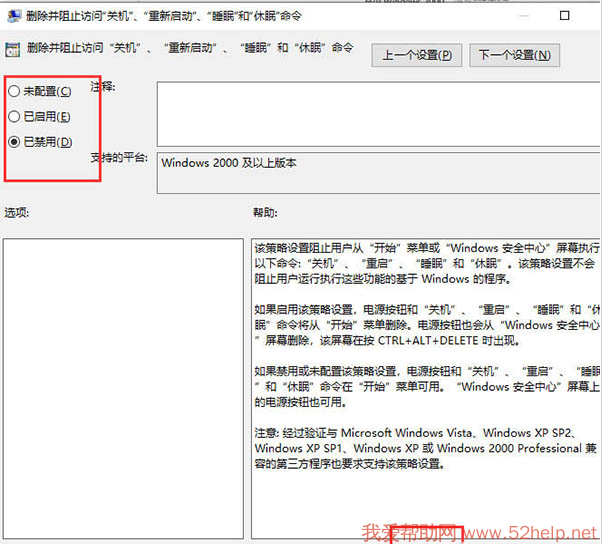Select the 已启用 (Enabled) radio button
Screen dimensions: 603x544
click(x=14, y=117)
